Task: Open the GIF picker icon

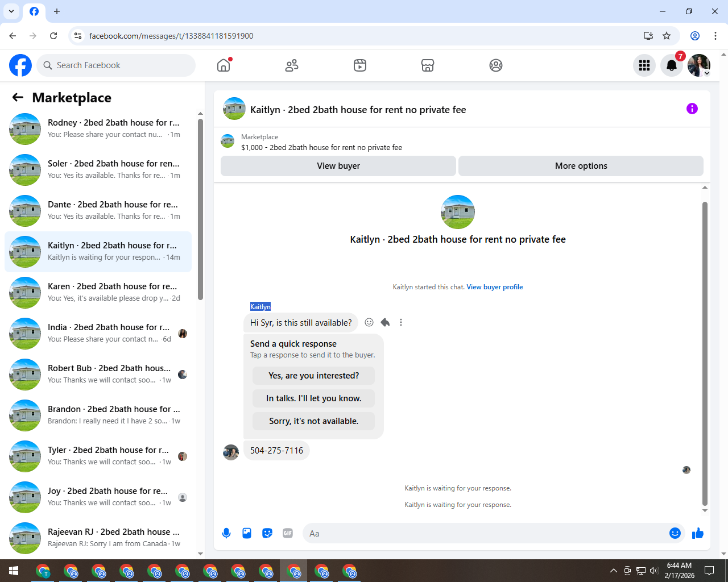Action: tap(288, 533)
